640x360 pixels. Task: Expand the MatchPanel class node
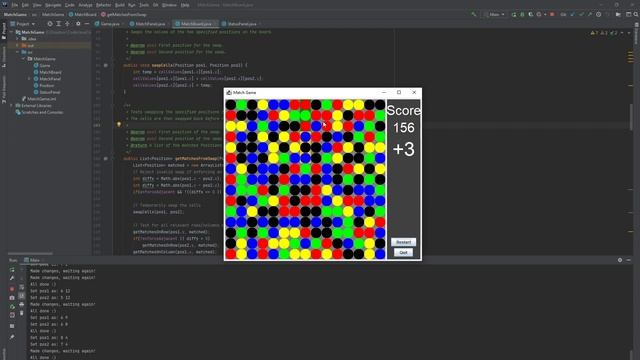click(x=29, y=79)
